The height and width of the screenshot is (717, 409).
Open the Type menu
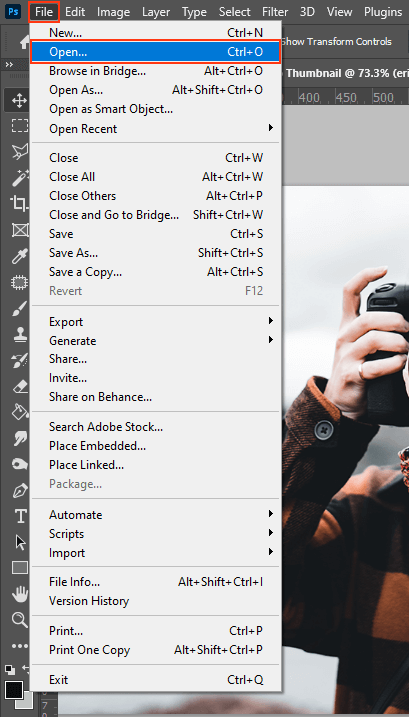click(x=194, y=11)
